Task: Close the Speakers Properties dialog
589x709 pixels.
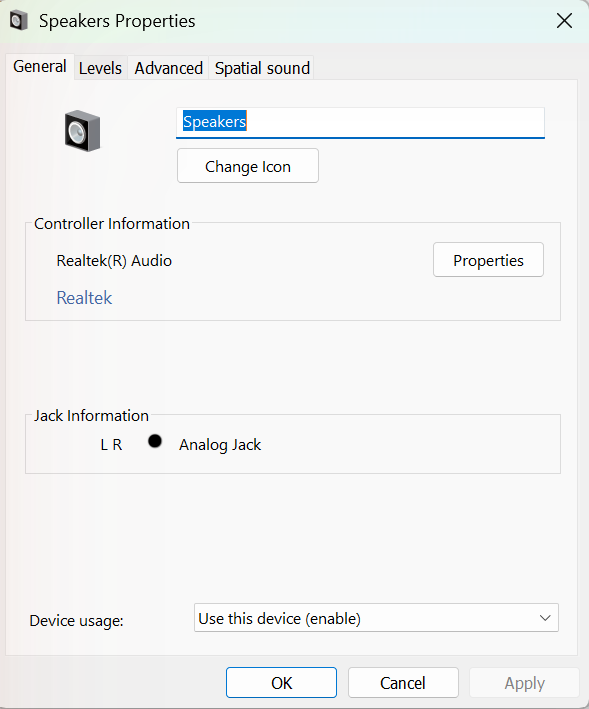Action: pos(564,21)
